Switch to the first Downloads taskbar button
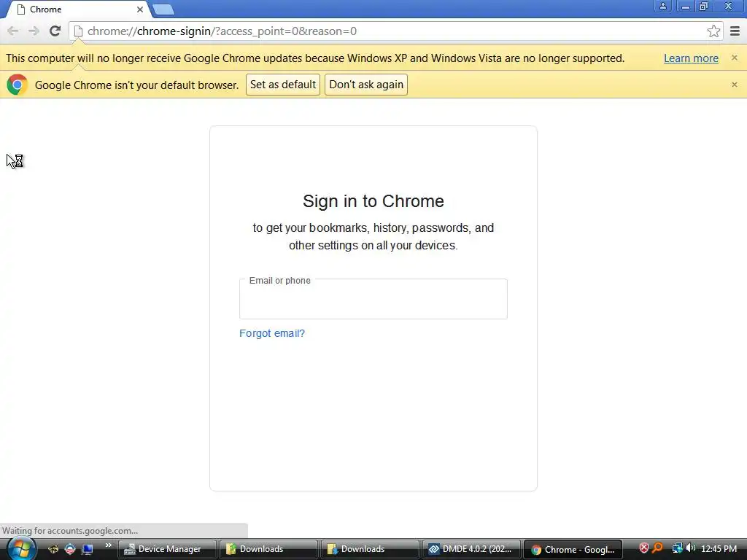The height and width of the screenshot is (560, 747). pos(268,549)
